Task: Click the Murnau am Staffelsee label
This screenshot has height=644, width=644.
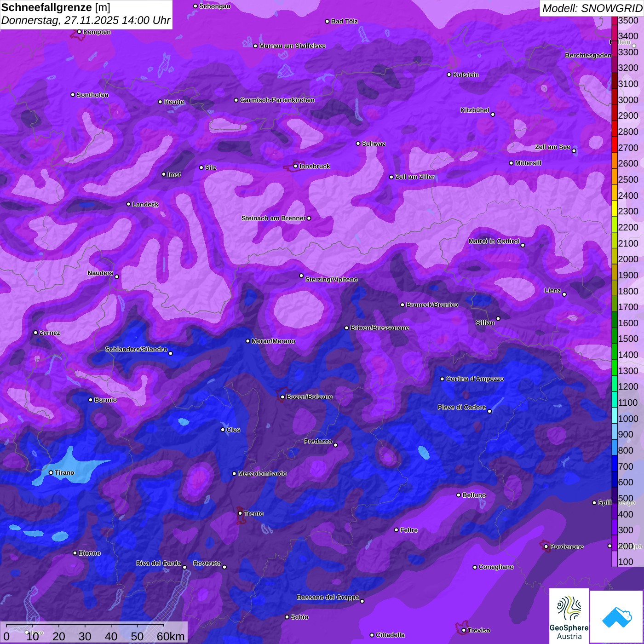Action: [292, 46]
